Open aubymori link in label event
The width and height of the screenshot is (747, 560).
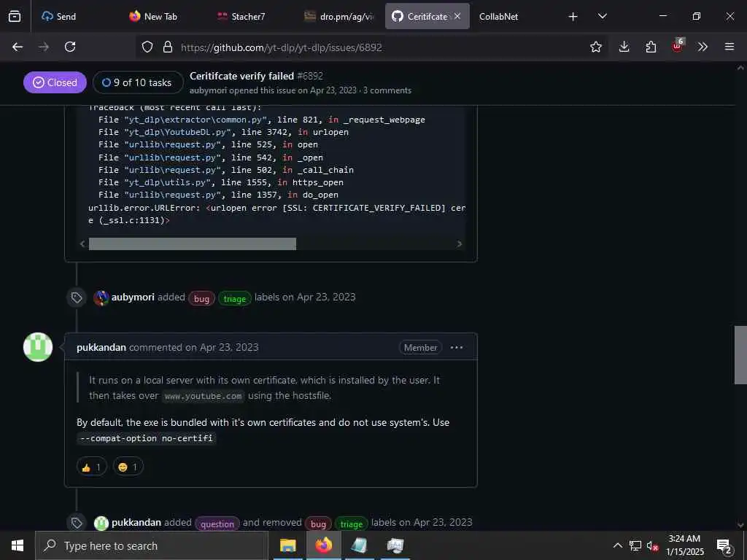(x=133, y=297)
